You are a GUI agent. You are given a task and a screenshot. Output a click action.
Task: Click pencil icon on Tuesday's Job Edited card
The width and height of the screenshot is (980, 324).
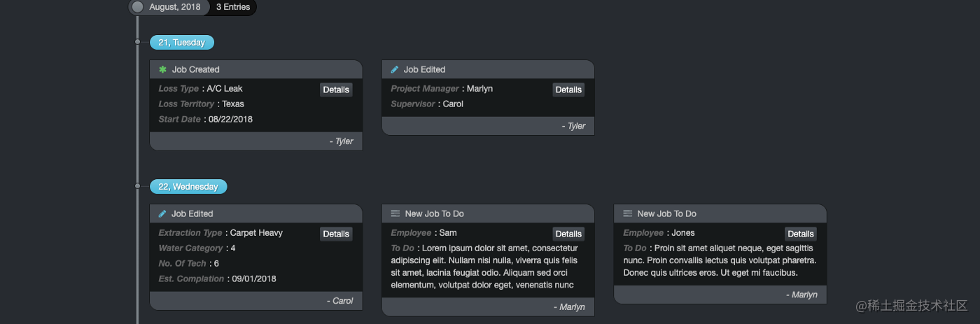[395, 69]
